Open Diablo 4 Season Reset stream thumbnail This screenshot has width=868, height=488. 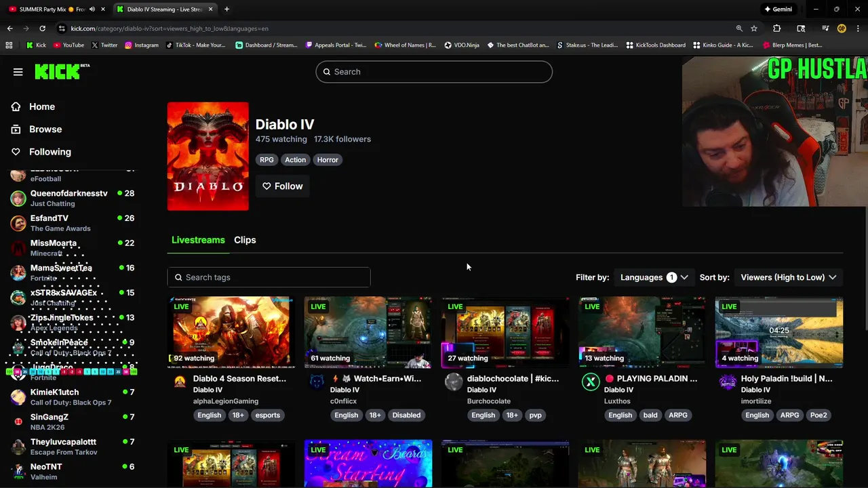point(231,332)
